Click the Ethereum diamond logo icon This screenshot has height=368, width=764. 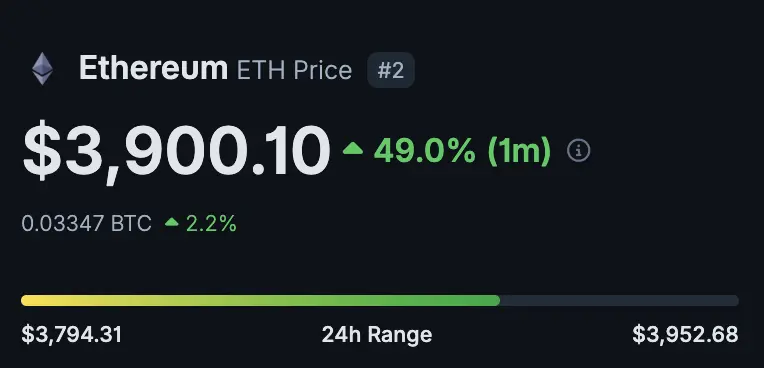click(x=42, y=69)
